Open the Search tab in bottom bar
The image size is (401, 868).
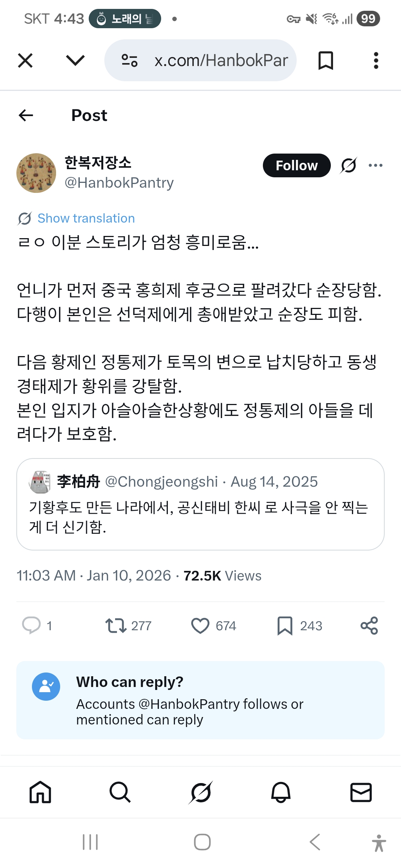click(x=120, y=792)
